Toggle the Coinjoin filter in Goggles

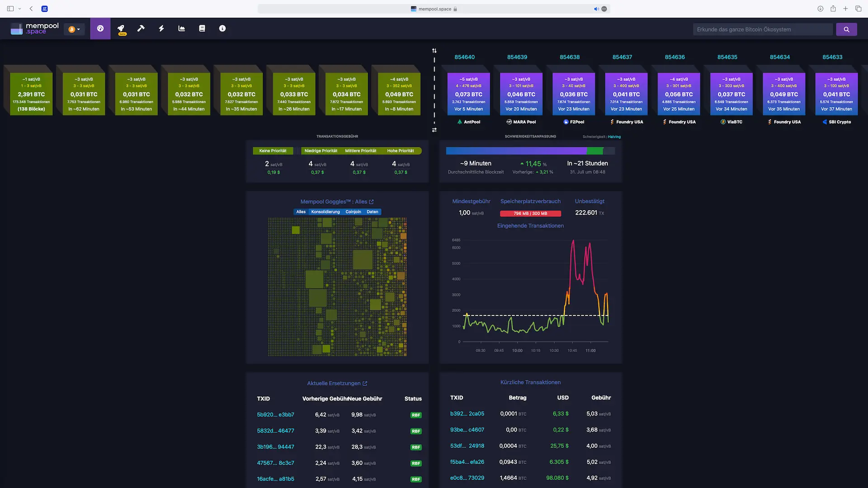coord(353,212)
